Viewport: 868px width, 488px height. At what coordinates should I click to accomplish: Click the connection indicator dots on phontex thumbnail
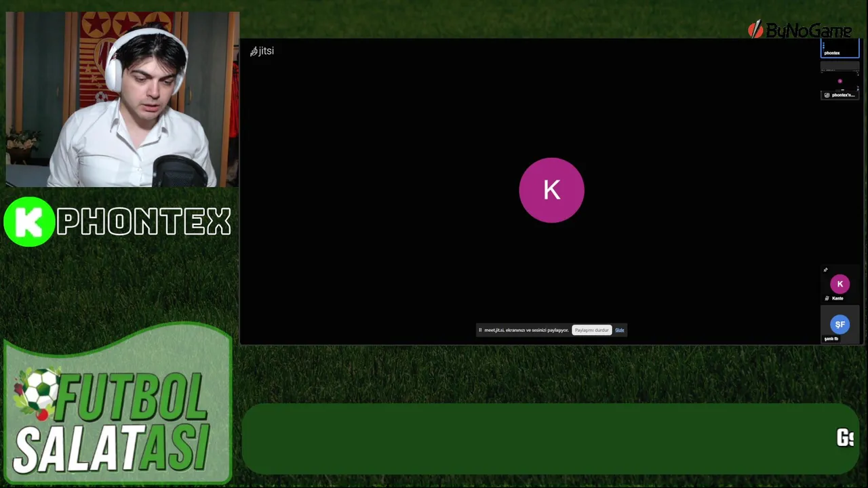coord(823,45)
